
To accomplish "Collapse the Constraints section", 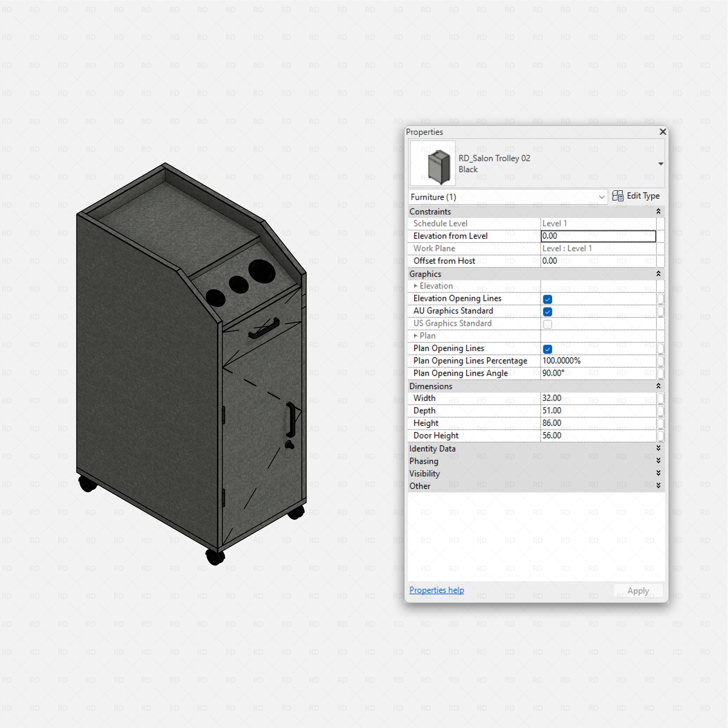I will pyautogui.click(x=658, y=212).
